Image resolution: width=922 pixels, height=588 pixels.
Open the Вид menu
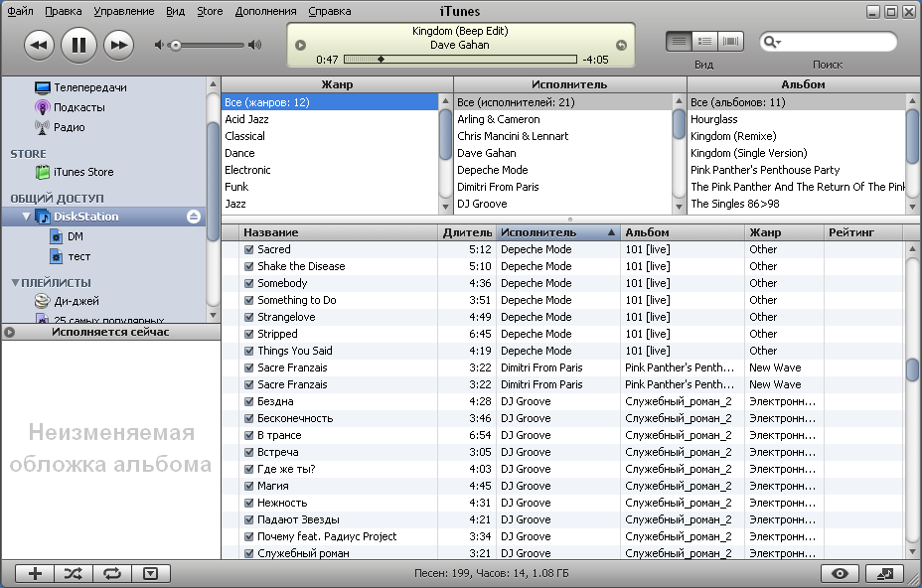175,11
